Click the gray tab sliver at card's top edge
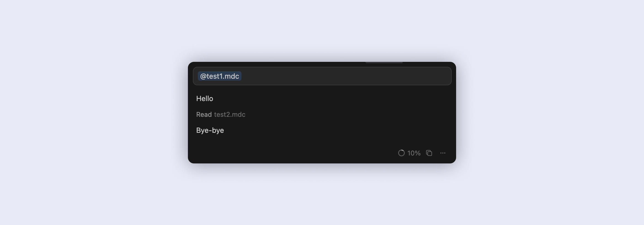Viewport: 644px width, 225px height. tap(384, 63)
